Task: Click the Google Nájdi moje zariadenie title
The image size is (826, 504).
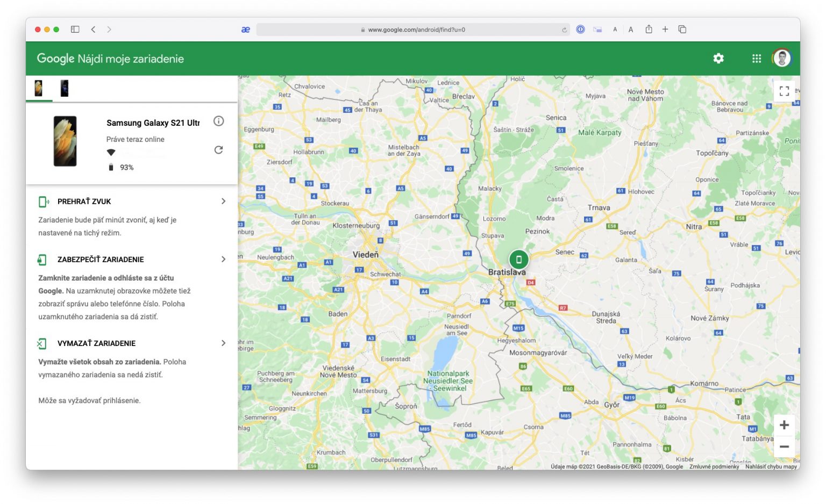Action: (x=110, y=59)
